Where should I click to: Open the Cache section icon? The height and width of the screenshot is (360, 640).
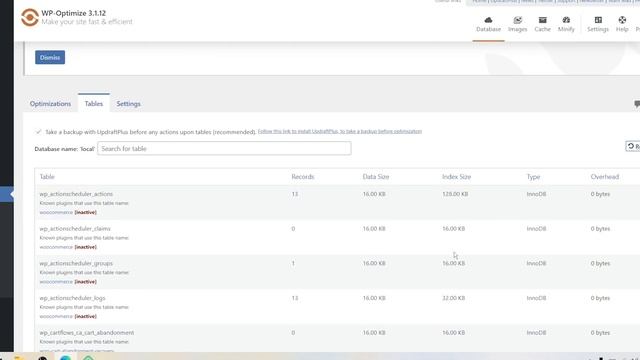pyautogui.click(x=542, y=24)
